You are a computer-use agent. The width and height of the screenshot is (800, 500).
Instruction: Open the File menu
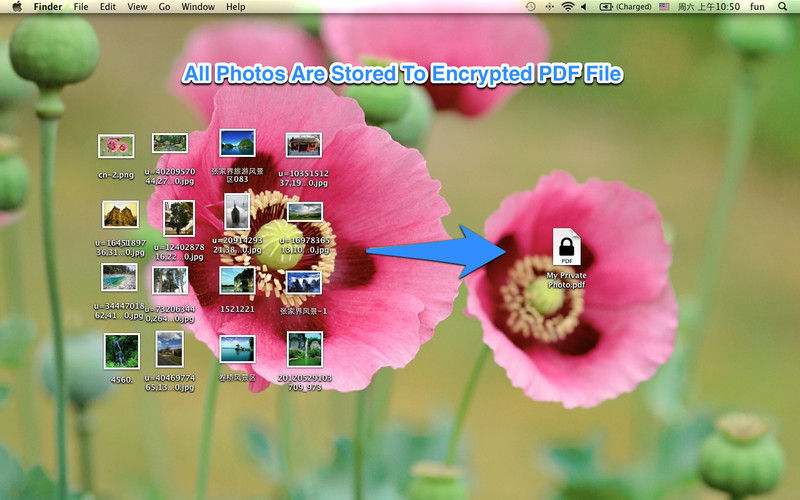click(x=81, y=7)
